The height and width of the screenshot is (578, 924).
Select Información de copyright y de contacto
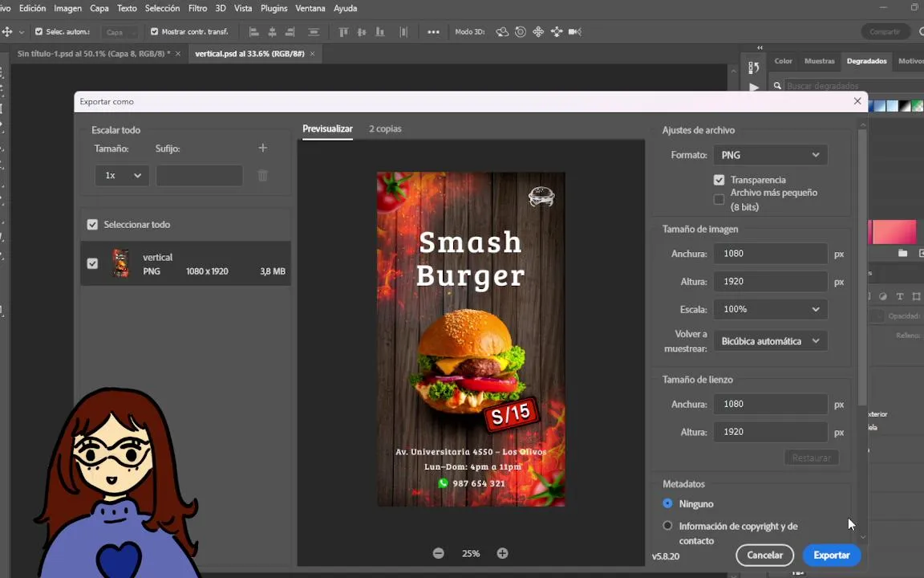pos(667,526)
